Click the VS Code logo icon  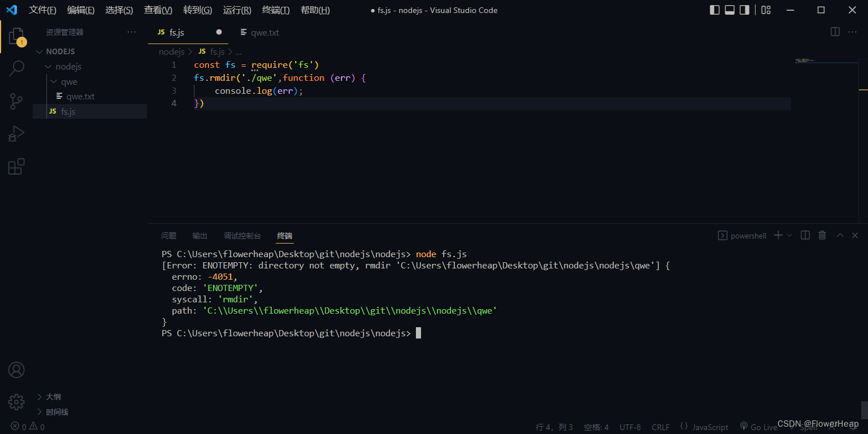[x=11, y=10]
